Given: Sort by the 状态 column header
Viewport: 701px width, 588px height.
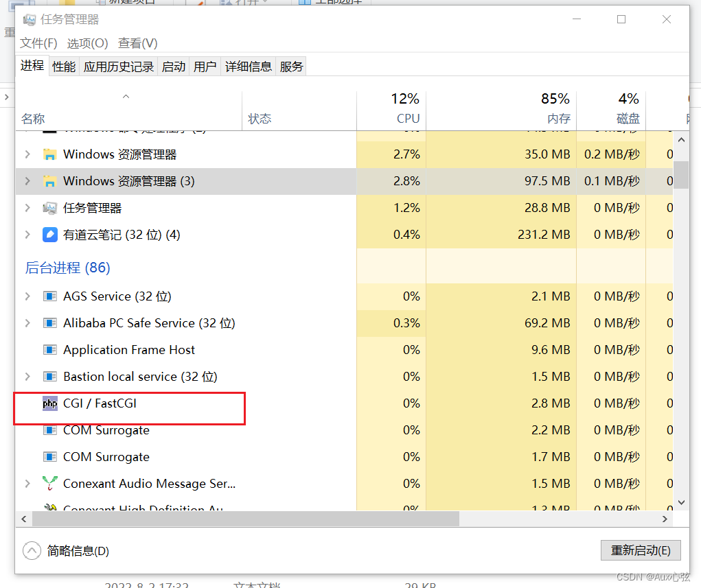Looking at the screenshot, I should point(299,111).
